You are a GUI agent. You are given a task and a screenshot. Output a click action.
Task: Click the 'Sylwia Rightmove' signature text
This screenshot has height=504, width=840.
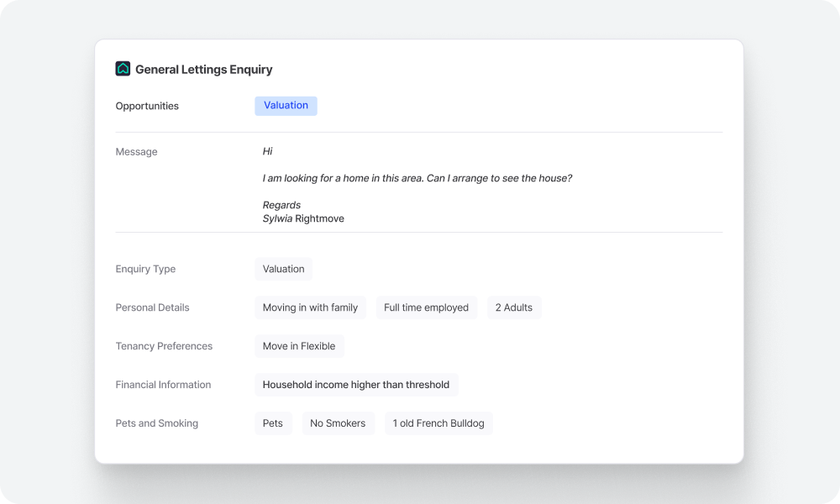[x=303, y=218]
